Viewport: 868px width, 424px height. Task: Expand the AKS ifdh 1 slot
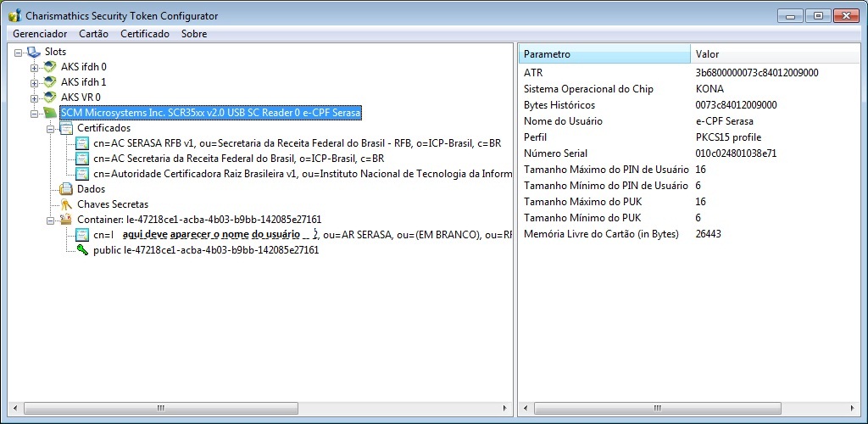click(34, 82)
